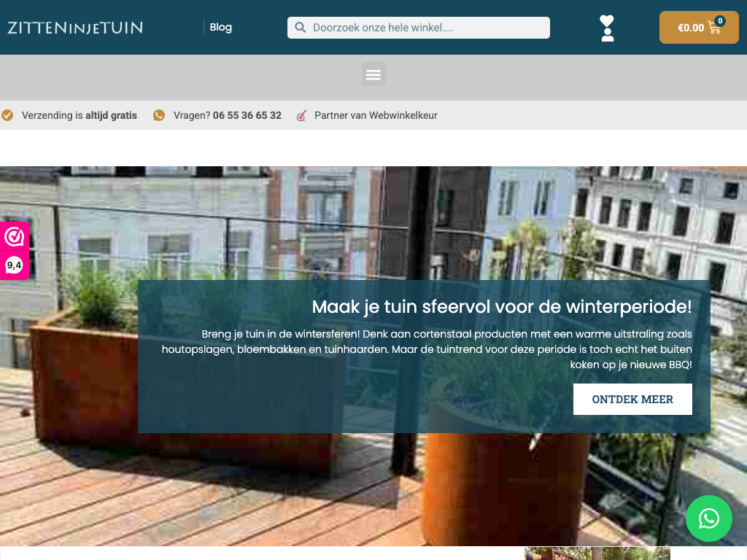Click the Webwinkelkeur checkmark icon
747x560 pixels.
[301, 116]
